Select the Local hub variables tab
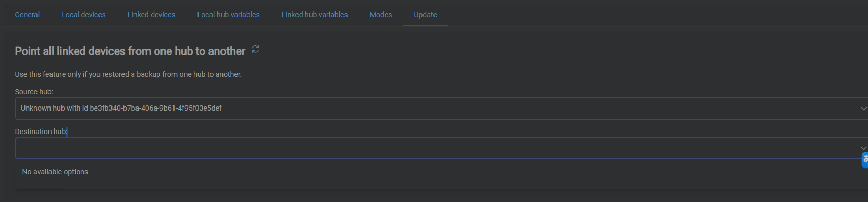Viewport: 868px width, 202px height. [228, 15]
